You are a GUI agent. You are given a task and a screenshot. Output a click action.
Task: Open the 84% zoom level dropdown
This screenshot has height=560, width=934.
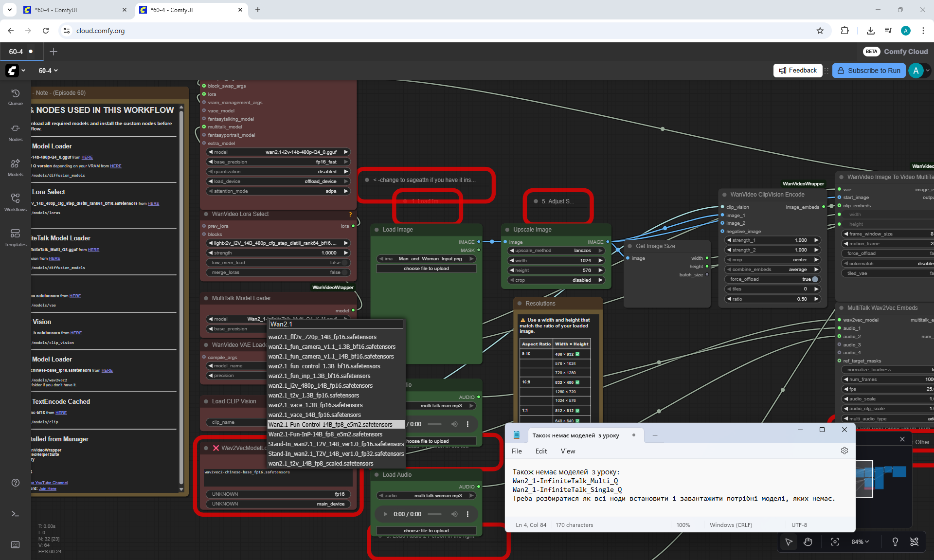[x=860, y=542]
